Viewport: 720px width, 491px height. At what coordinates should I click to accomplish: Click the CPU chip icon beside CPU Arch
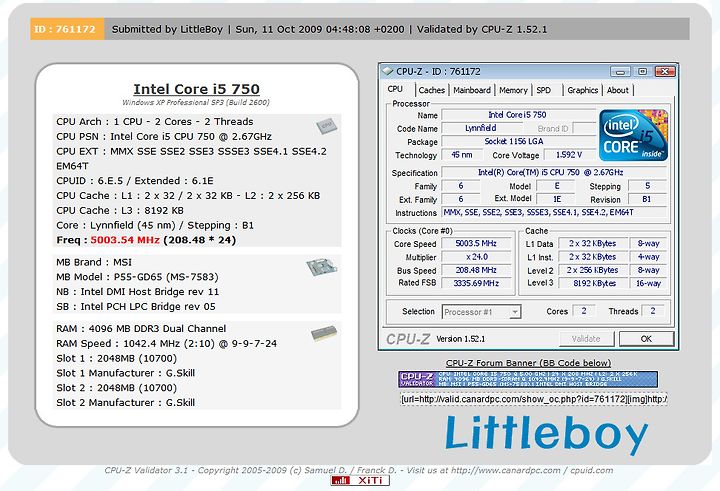point(326,125)
